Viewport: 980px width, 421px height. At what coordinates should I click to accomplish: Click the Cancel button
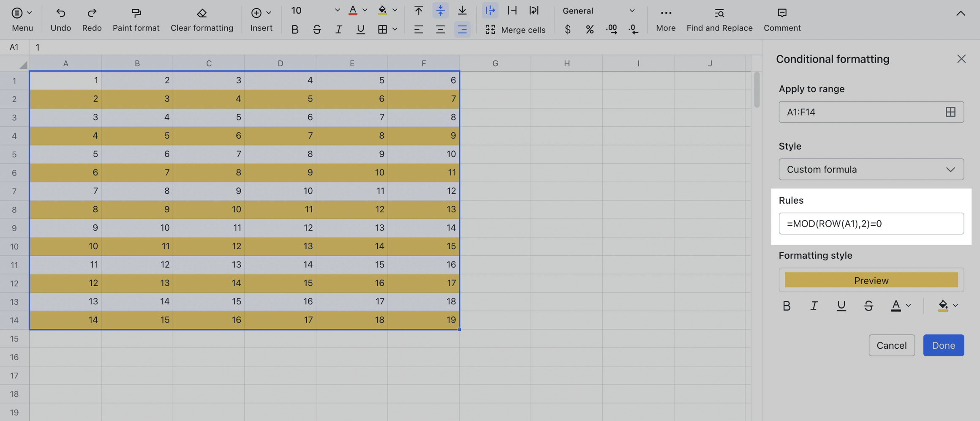tap(892, 345)
